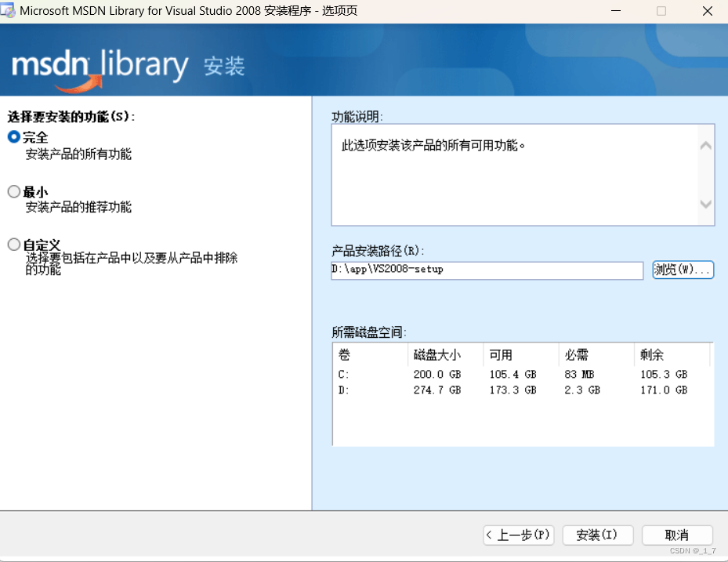Viewport: 728px width, 562px height.
Task: Click the 105.3 GB remaining value
Action: click(664, 375)
